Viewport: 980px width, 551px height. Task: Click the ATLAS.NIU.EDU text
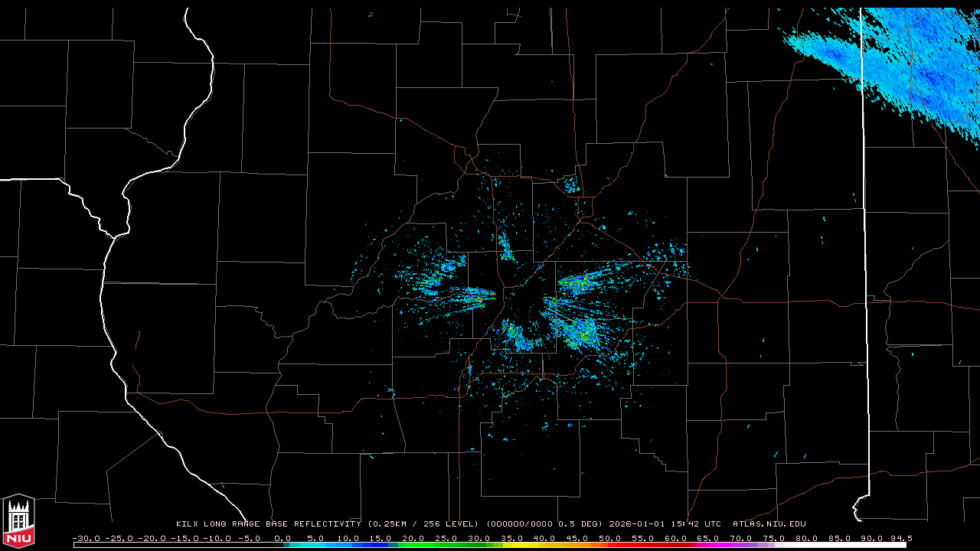click(x=769, y=524)
